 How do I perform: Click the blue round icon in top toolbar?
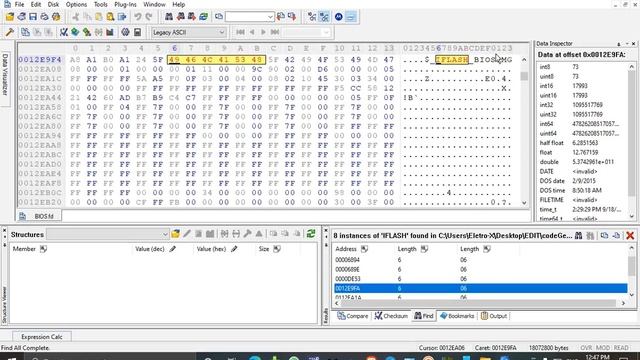coord(338,17)
